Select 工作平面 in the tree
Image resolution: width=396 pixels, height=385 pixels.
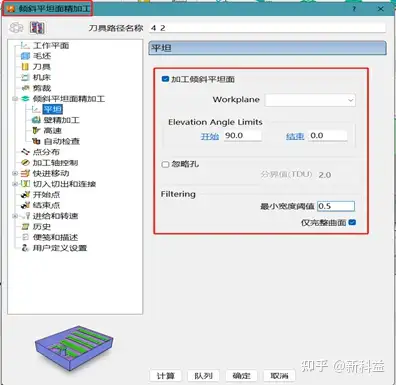tap(51, 45)
